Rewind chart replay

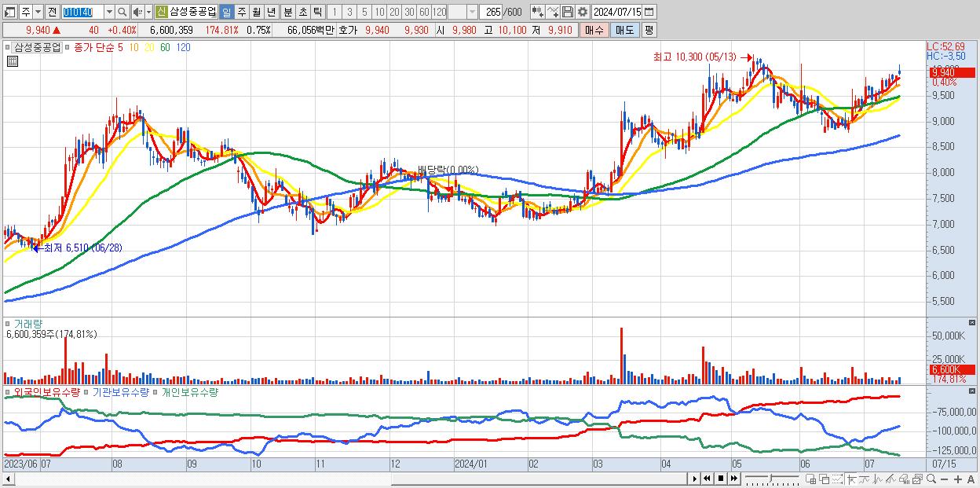click(x=707, y=479)
